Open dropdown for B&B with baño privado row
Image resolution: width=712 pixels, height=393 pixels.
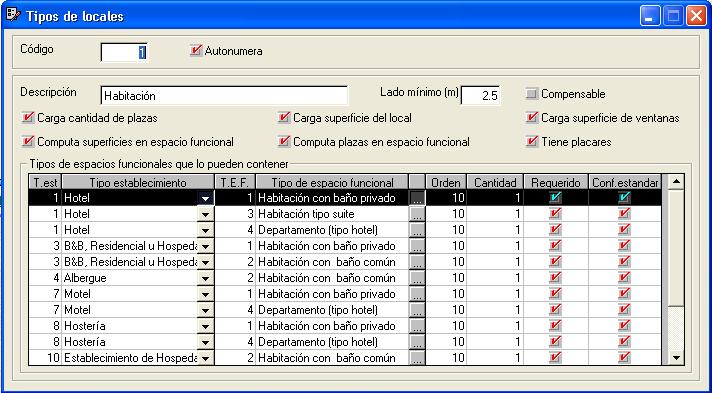206,246
